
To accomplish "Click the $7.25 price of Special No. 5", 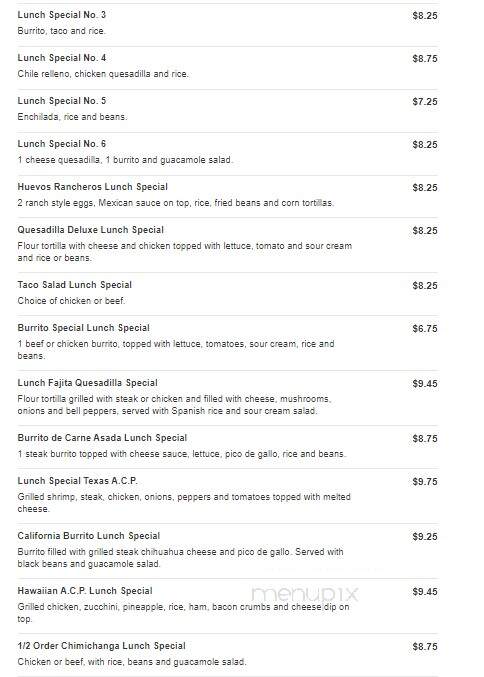I will pyautogui.click(x=425, y=102).
